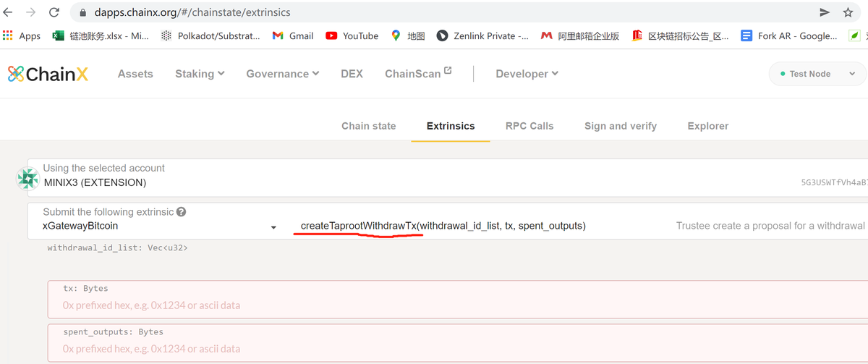The height and width of the screenshot is (364, 868).
Task: Open the Sign and verify tab
Action: 621,126
